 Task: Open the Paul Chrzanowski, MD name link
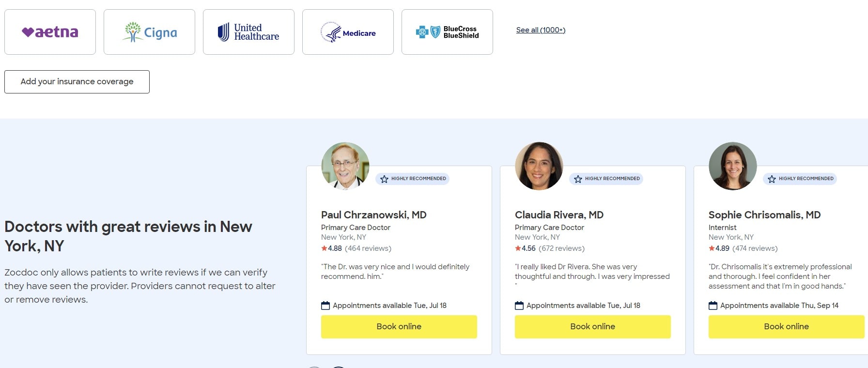tap(374, 215)
